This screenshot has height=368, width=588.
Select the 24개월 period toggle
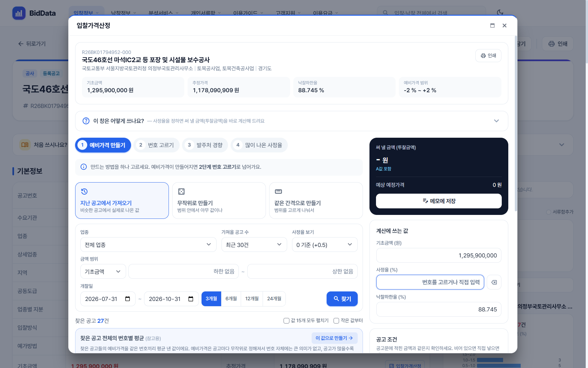pos(274,299)
